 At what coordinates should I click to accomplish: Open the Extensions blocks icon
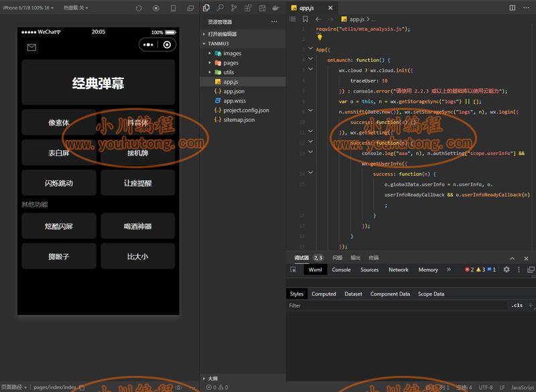248,8
